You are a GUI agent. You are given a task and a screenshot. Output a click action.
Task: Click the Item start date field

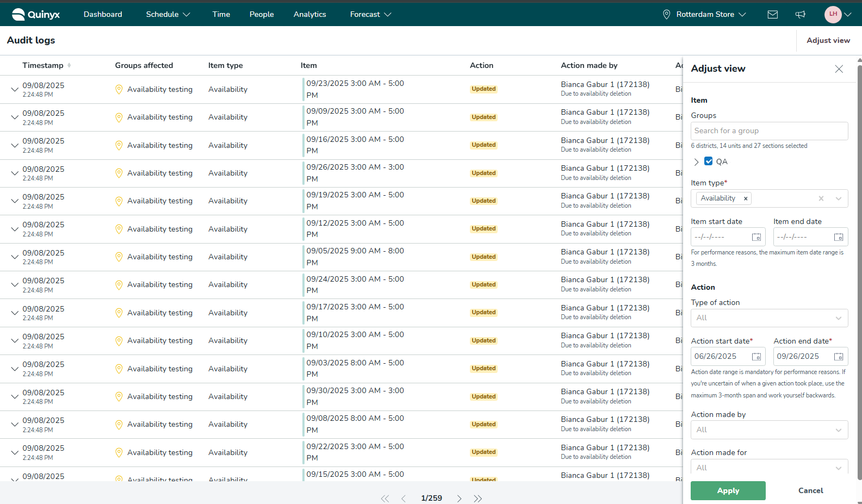click(728, 237)
